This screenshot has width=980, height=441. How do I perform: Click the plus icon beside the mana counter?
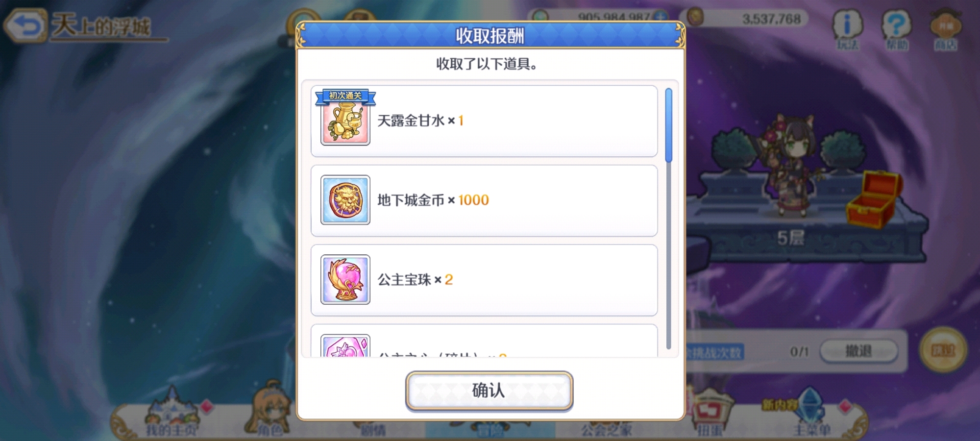point(661,16)
